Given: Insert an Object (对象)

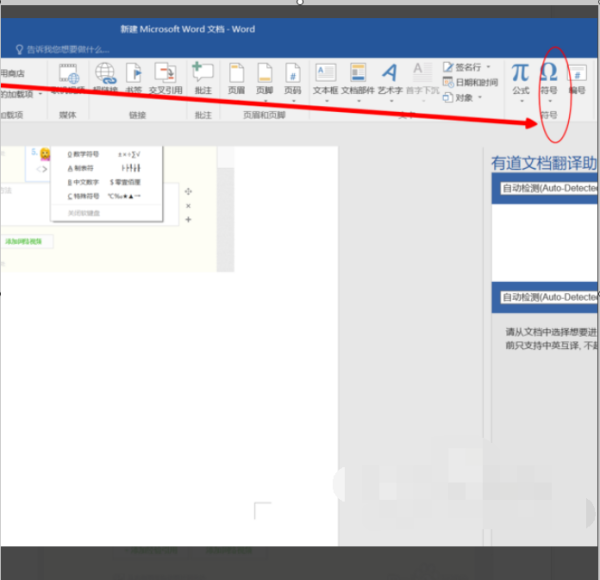Looking at the screenshot, I should tap(458, 98).
